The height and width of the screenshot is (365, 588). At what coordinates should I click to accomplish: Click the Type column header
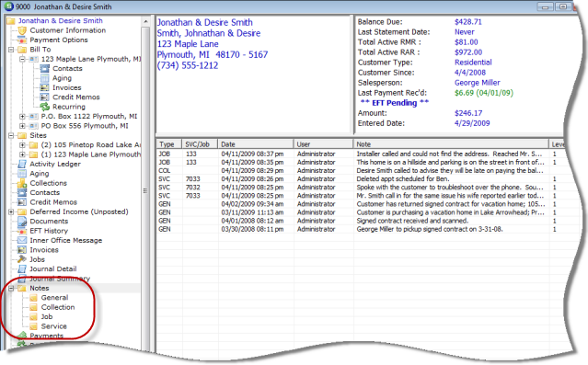[169, 144]
